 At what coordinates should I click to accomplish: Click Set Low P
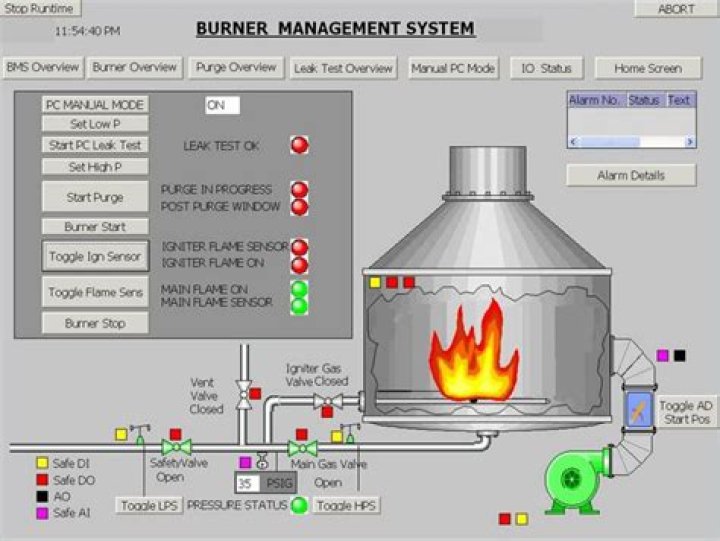[96, 124]
